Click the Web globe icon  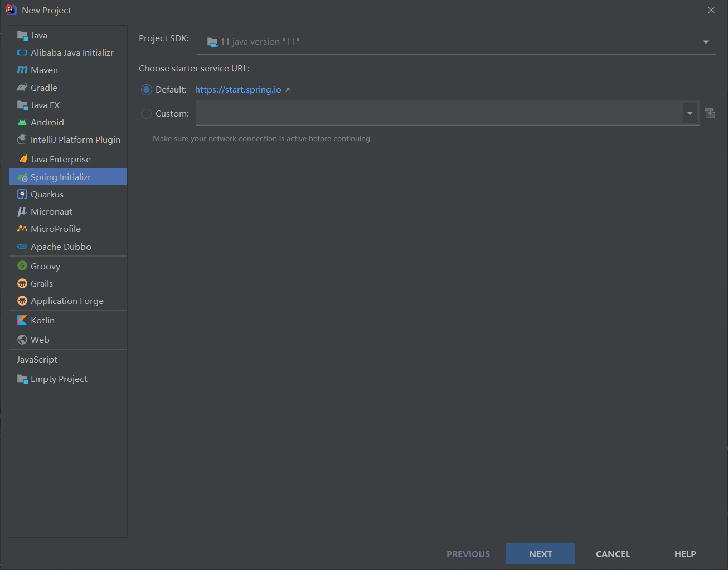click(22, 340)
